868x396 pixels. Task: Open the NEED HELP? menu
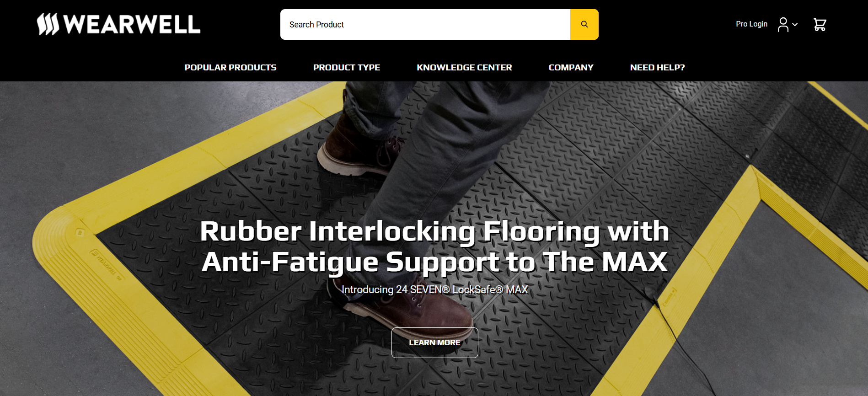[657, 67]
